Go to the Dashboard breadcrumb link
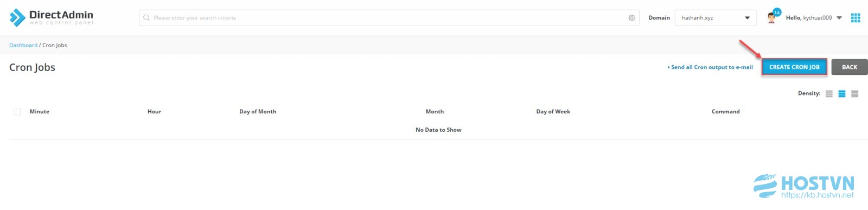868x210 pixels. 23,45
